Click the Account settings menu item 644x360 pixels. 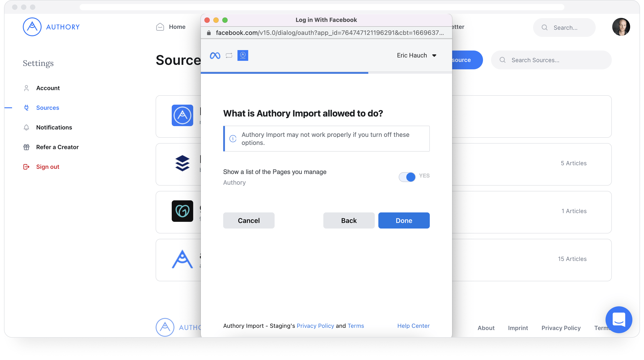pyautogui.click(x=48, y=88)
